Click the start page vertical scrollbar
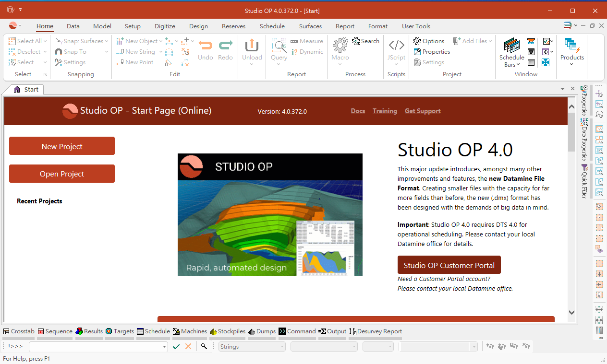The width and height of the screenshot is (607, 364). tap(571, 132)
